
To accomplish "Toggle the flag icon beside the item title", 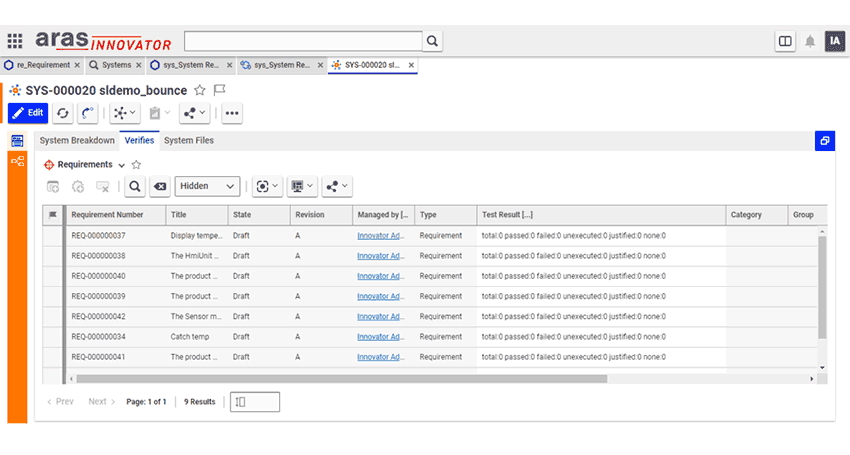I will [220, 90].
